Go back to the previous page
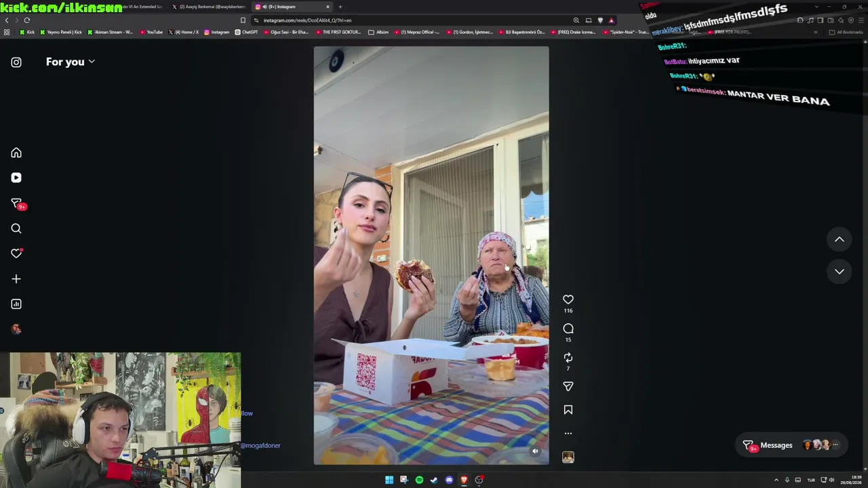868x488 pixels. tap(7, 20)
